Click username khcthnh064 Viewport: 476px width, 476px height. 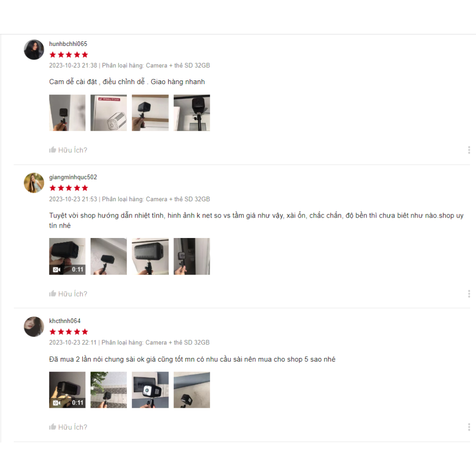(x=65, y=321)
